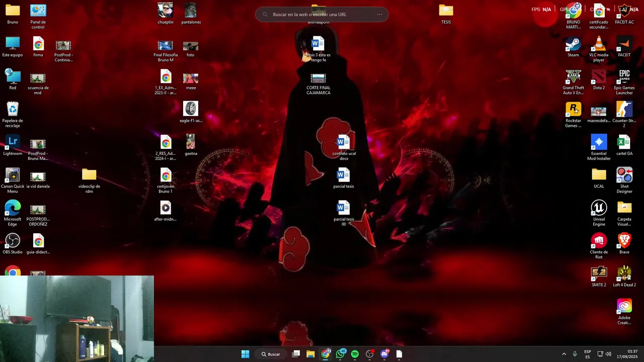Open the TESIS folder
This screenshot has width=644, height=362.
coord(446,14)
